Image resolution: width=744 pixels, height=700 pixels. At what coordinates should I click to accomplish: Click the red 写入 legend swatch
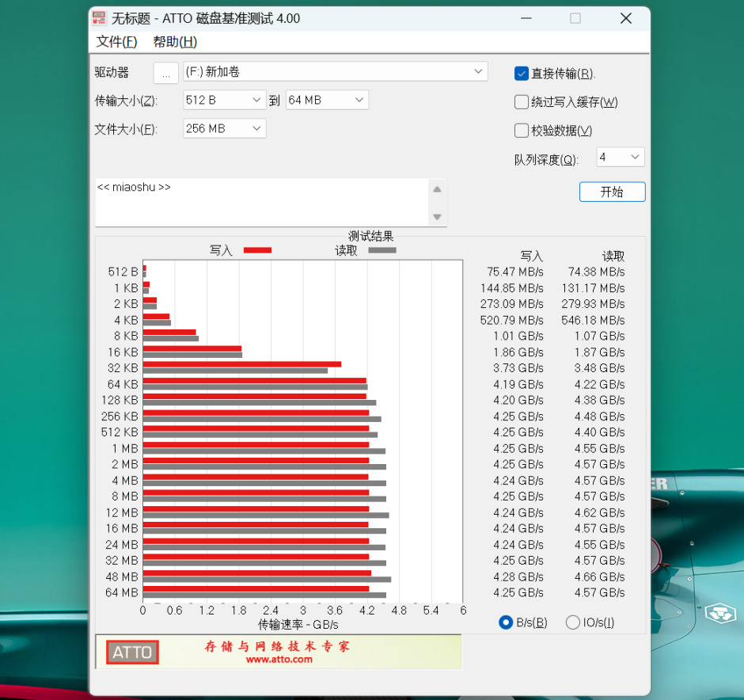[258, 250]
